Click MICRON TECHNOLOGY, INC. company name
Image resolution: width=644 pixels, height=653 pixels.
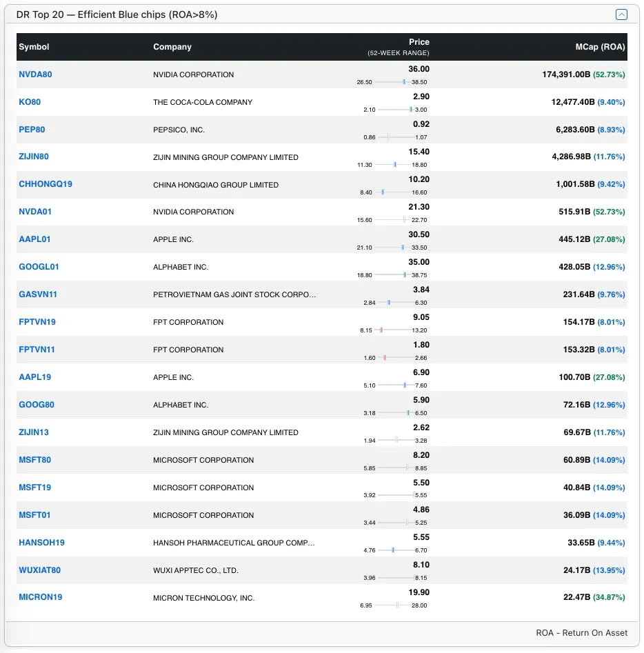[203, 598]
